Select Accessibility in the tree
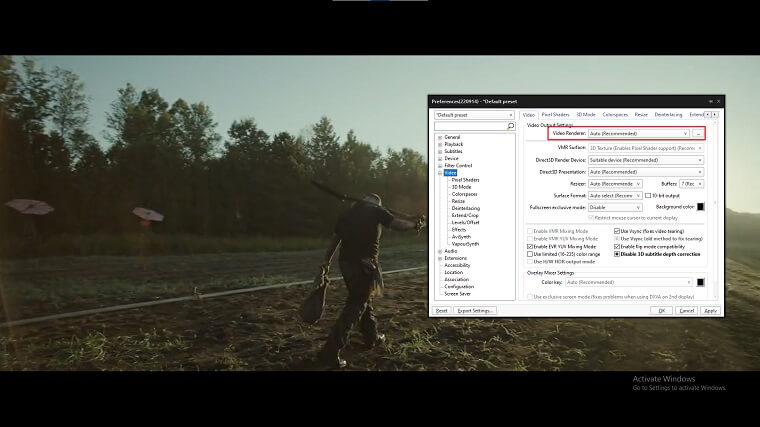 tap(457, 266)
